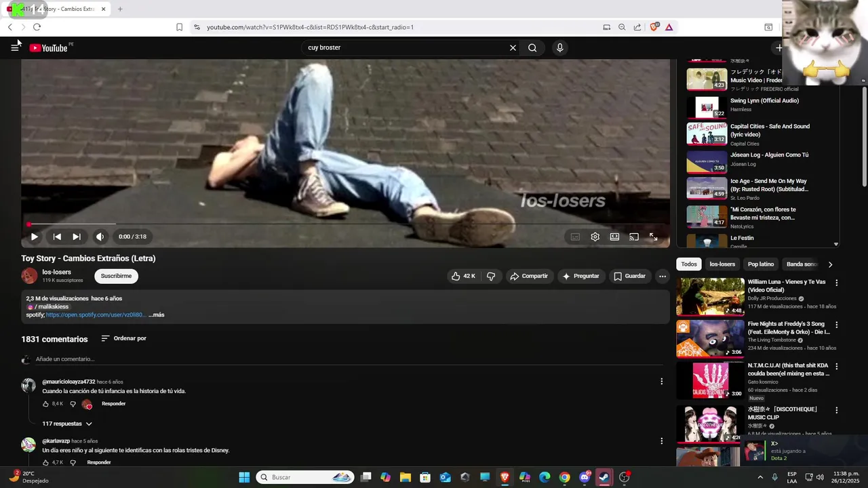Subscribe to los-losers with Suscribirme
The height and width of the screenshot is (488, 868).
pos(116,276)
